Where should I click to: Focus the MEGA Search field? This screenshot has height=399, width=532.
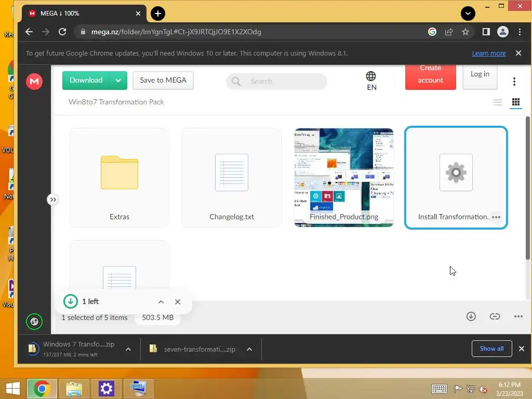click(276, 81)
